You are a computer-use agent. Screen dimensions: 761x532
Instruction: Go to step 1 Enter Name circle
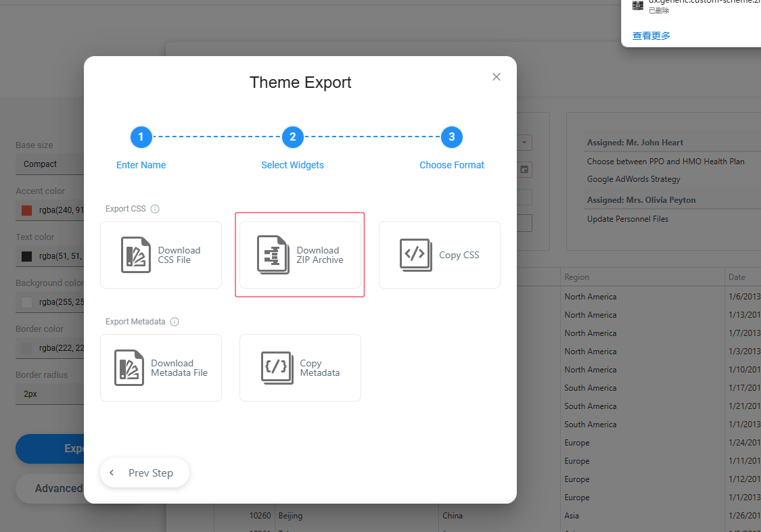141,137
